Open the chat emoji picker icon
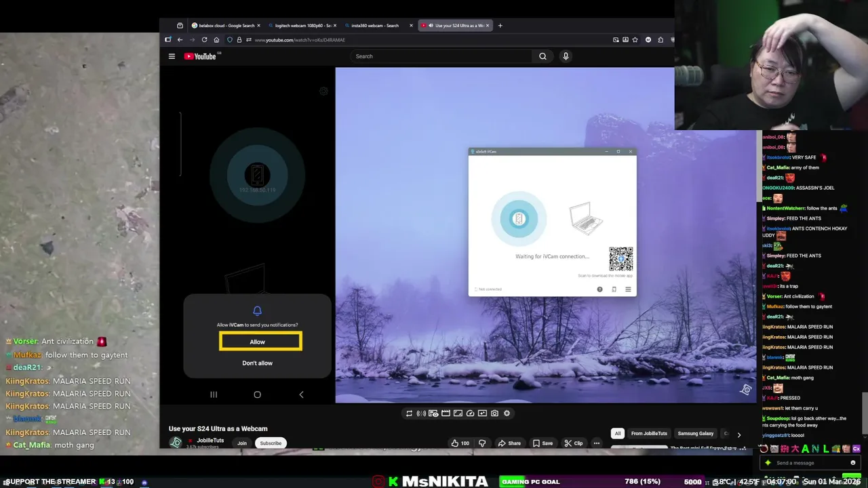The image size is (868, 488). point(853,463)
